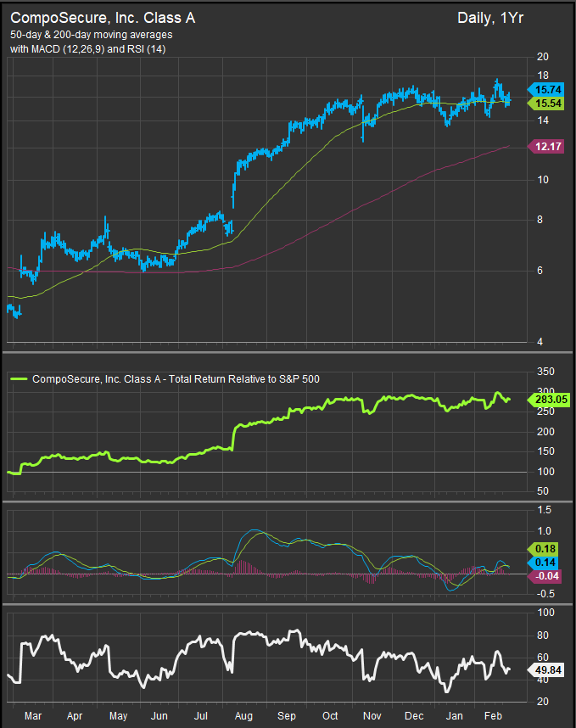
Task: Click the blue 15.74 last price tag
Action: pos(545,90)
